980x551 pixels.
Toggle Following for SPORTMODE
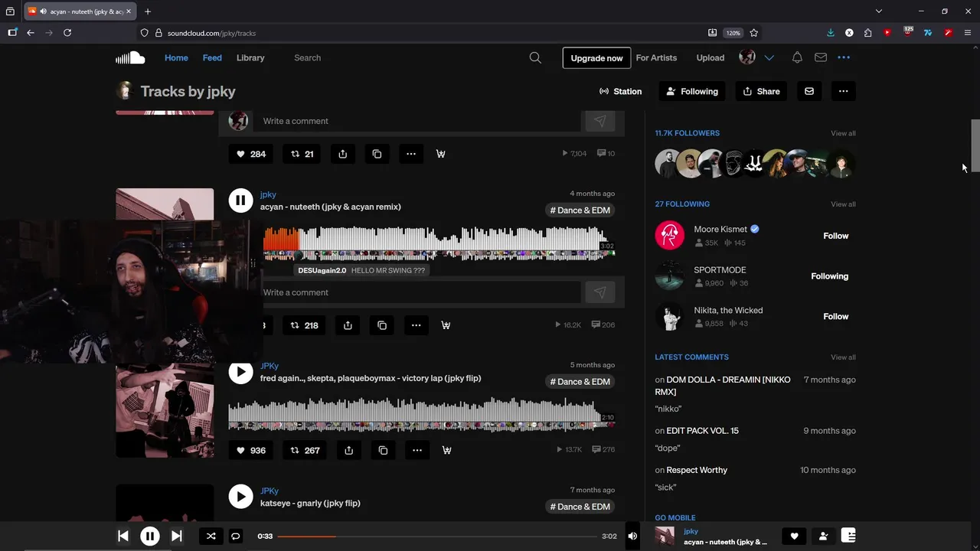830,276
